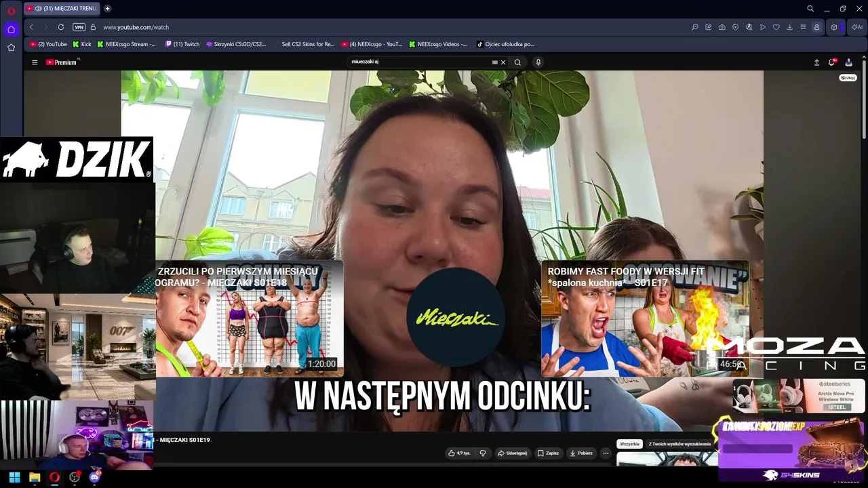Open the Opera home sidebar button
Image resolution: width=868 pixels, height=488 pixels.
(11, 29)
